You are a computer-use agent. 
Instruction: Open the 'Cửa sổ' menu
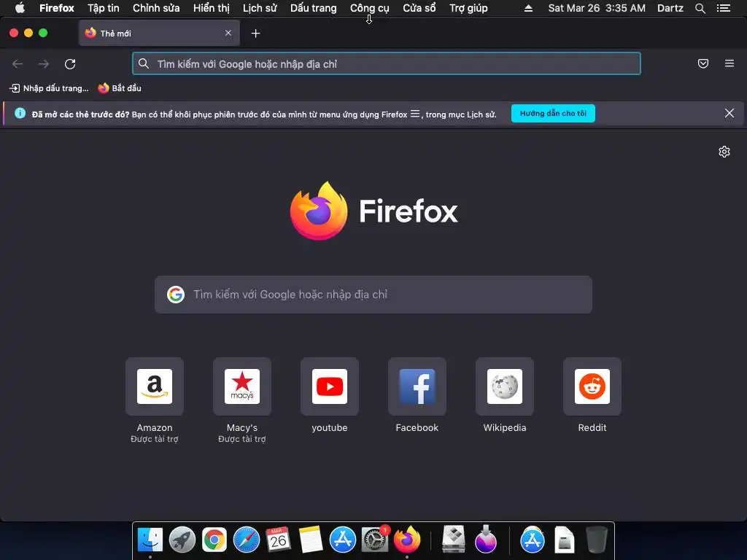419,8
